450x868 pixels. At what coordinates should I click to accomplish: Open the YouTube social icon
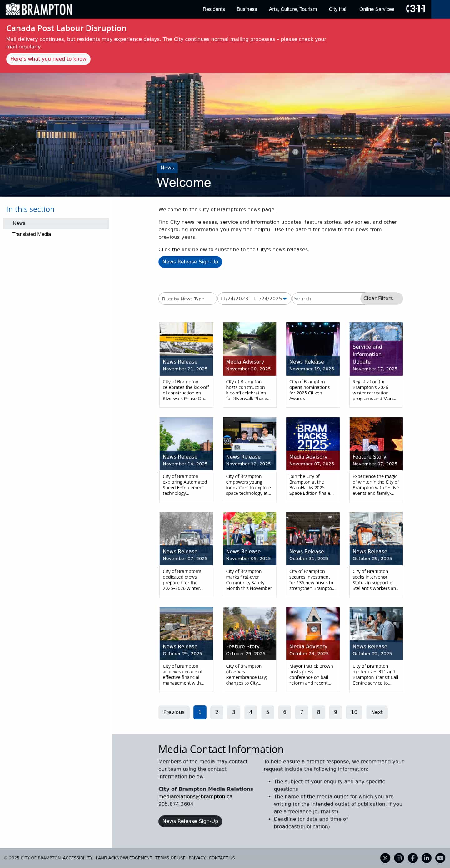point(440,858)
